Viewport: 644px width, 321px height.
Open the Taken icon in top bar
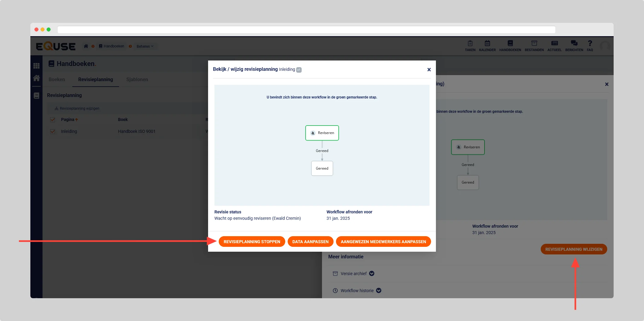tap(470, 43)
